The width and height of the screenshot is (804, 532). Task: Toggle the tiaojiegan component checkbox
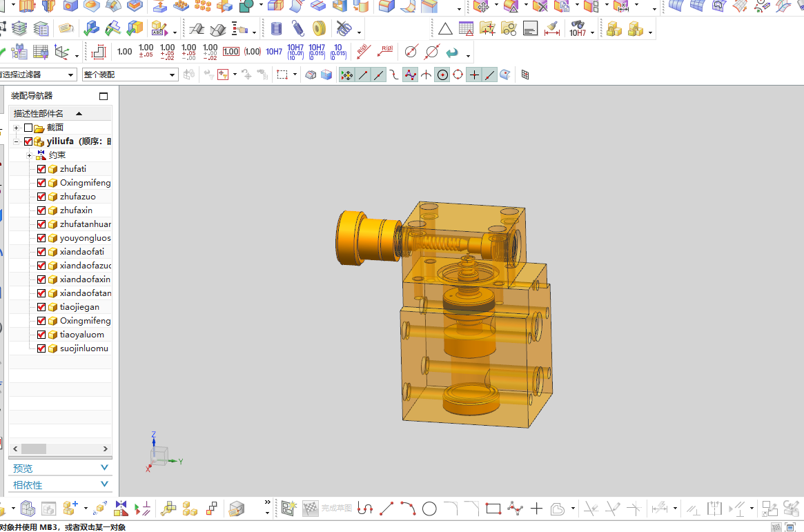41,307
